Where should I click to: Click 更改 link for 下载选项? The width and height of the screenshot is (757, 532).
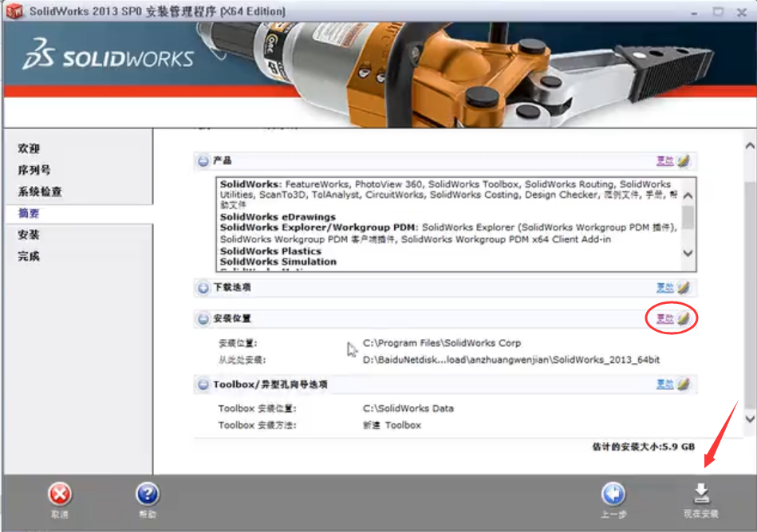pyautogui.click(x=664, y=288)
